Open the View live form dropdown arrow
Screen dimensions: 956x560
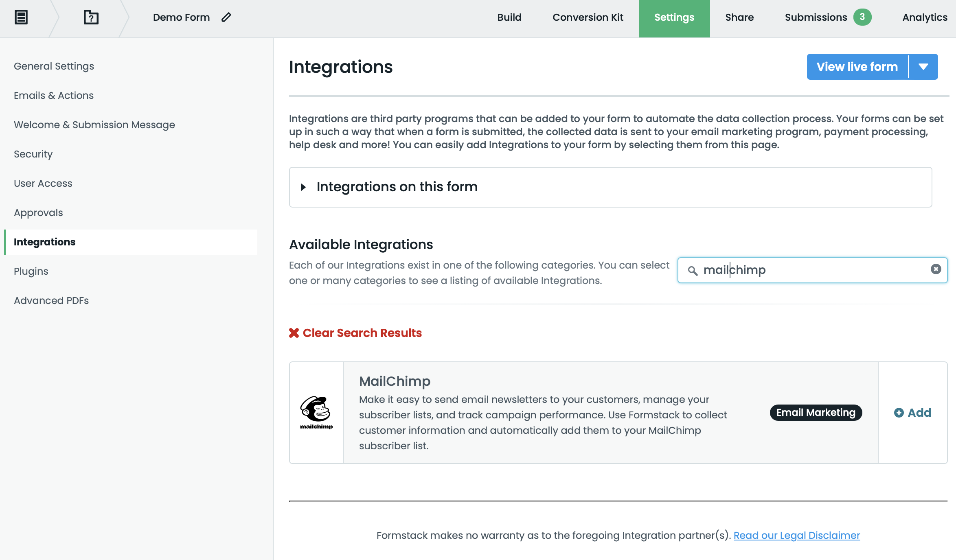pos(923,67)
